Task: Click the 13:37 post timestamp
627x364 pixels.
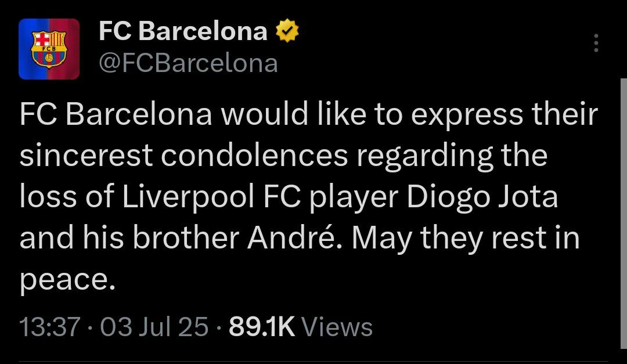Action: click(x=49, y=327)
